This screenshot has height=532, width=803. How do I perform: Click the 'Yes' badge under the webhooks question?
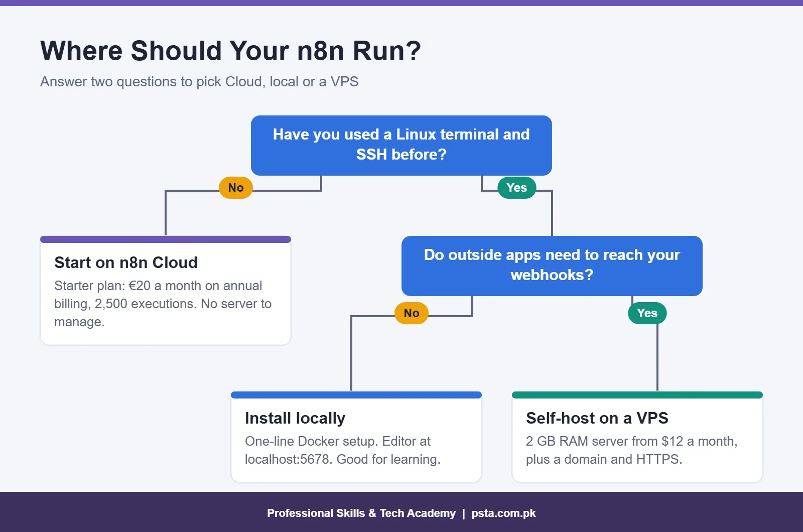pos(647,313)
